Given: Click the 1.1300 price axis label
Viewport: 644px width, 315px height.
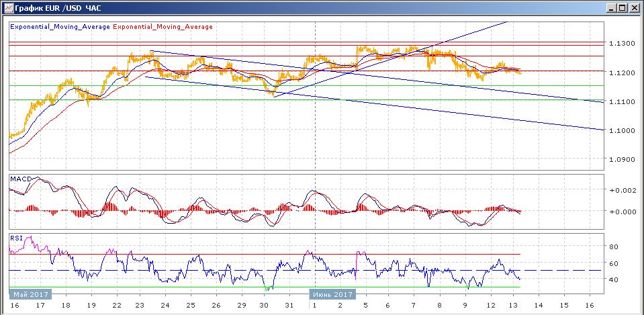Looking at the screenshot, I should click(x=622, y=43).
